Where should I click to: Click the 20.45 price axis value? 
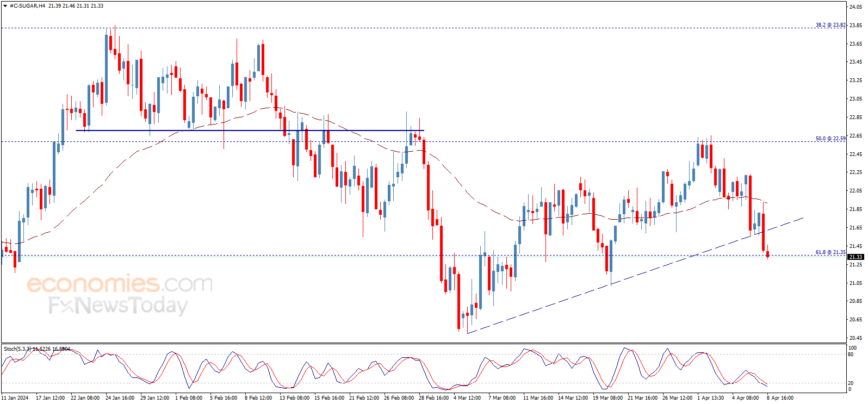pos(855,338)
